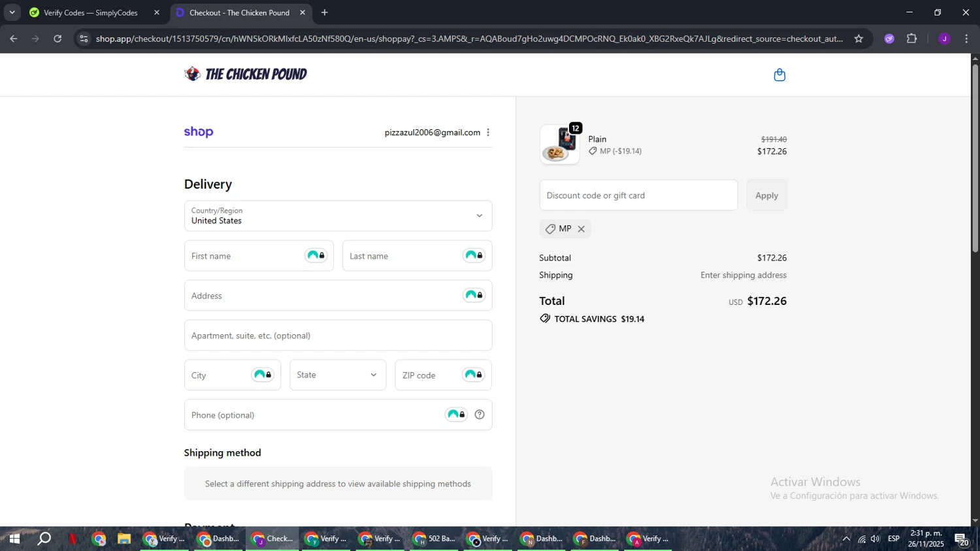Focus the ZIP code field
The image size is (980, 551).
[x=443, y=375]
